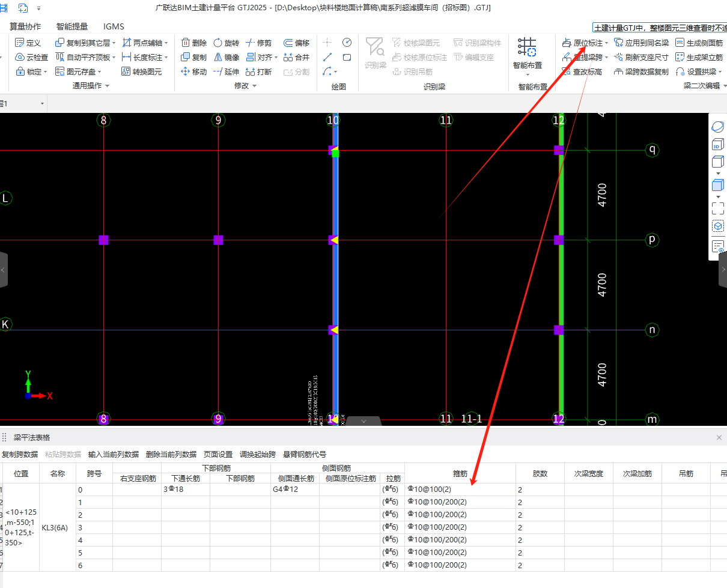Select 两点辅轴 two-point axis tool
Viewport: 727px width, 588px height.
click(x=142, y=43)
